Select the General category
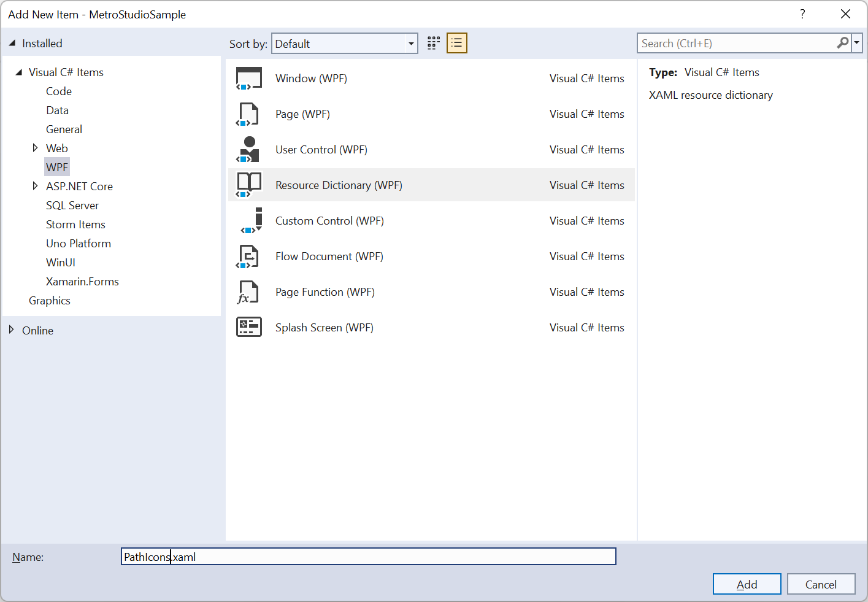Image resolution: width=868 pixels, height=602 pixels. (64, 129)
